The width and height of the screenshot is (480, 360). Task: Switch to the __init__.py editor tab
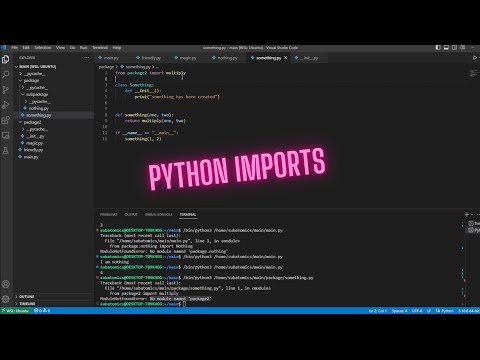click(x=309, y=58)
